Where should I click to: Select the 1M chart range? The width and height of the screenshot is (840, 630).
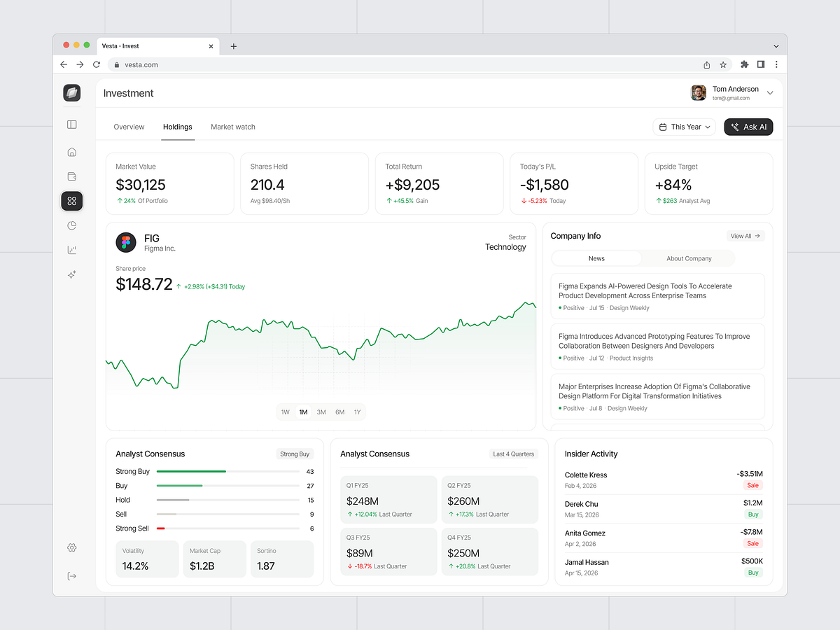(x=303, y=412)
